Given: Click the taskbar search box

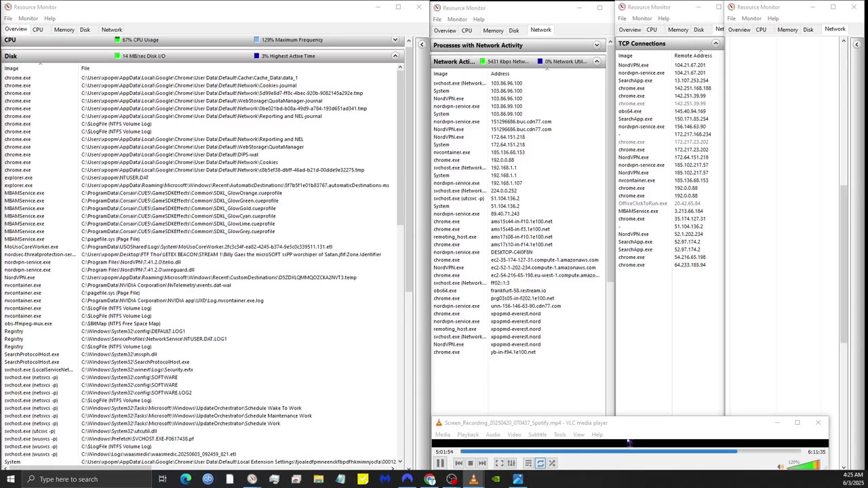Looking at the screenshot, I should [x=86, y=479].
